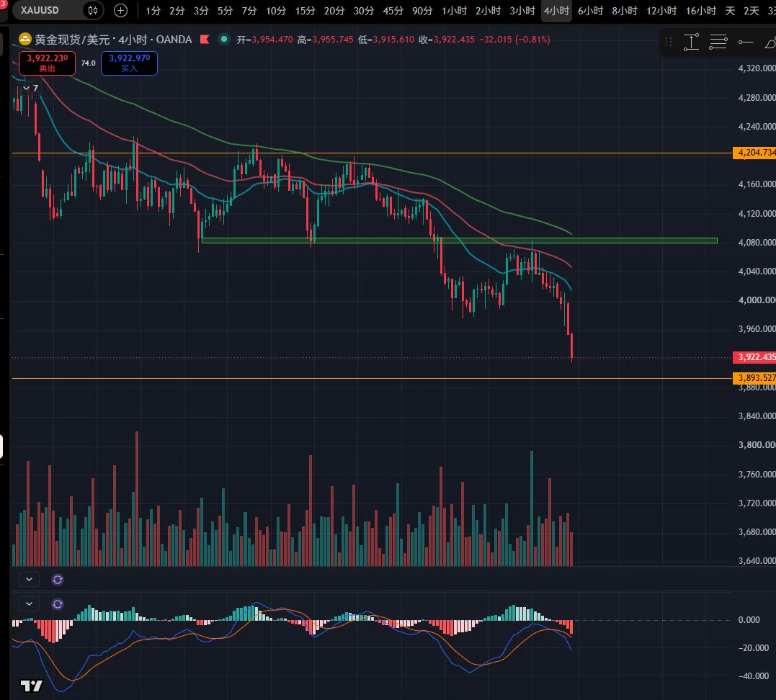
Task: Click the −32.015 (−0.81%) change value
Action: [x=514, y=40]
